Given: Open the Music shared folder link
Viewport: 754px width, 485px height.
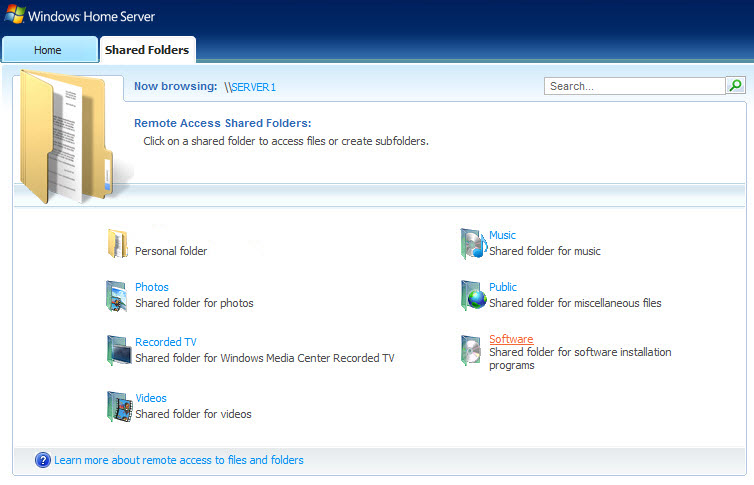Looking at the screenshot, I should coord(502,236).
